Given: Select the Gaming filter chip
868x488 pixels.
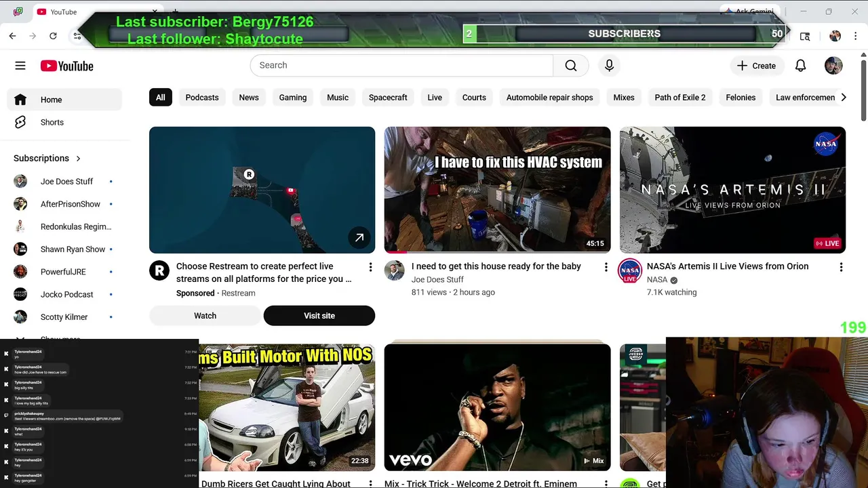Looking at the screenshot, I should pyautogui.click(x=293, y=97).
